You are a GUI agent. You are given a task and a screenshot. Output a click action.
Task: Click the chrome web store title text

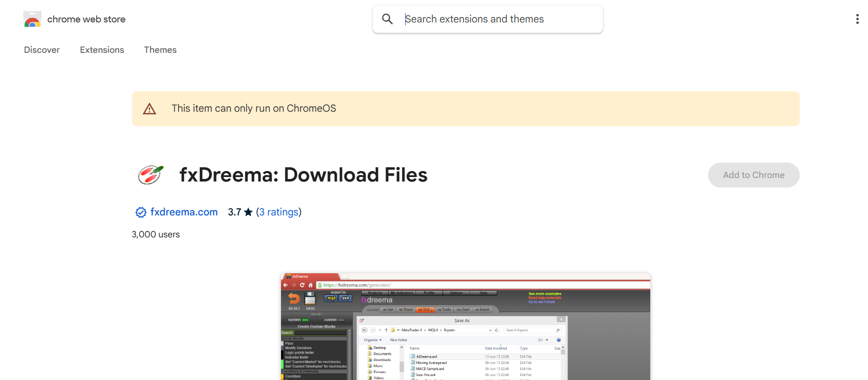point(86,19)
